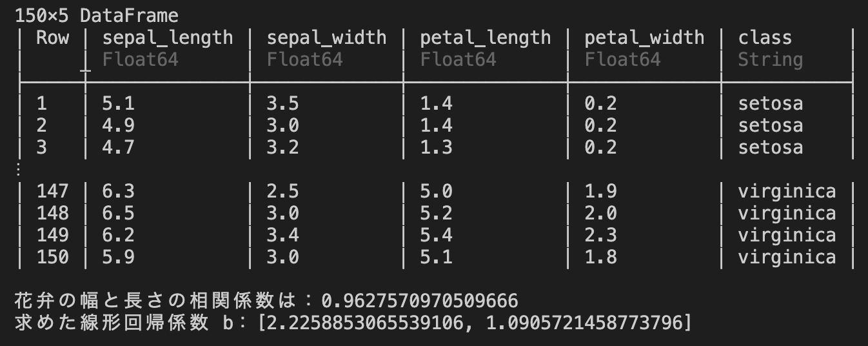This screenshot has height=346, width=868.
Task: Click the correlation coefficient value 0.9627570970509666
Action: pos(420,301)
